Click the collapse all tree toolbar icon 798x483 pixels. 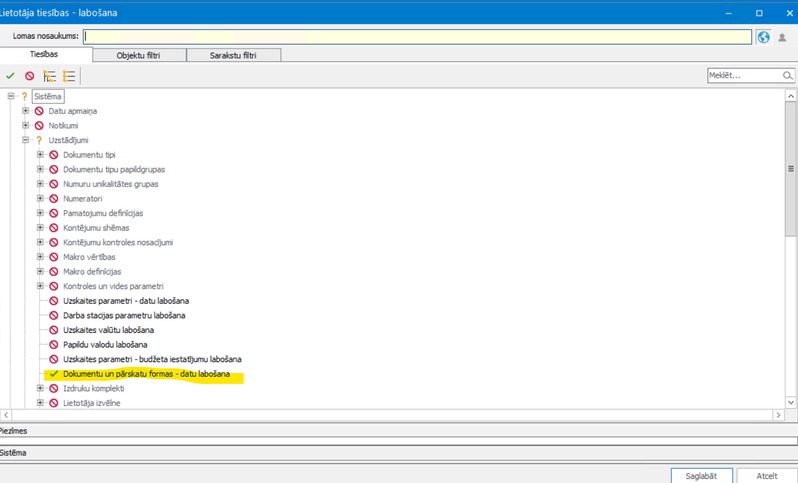coord(69,76)
